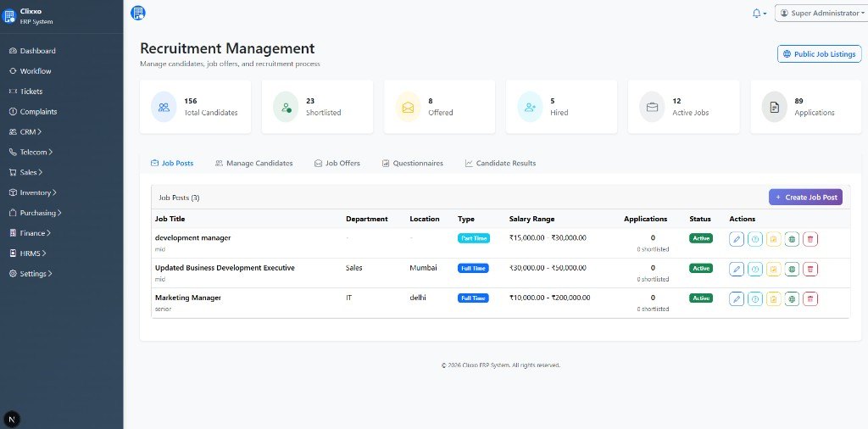Click the Applications document icon

775,107
